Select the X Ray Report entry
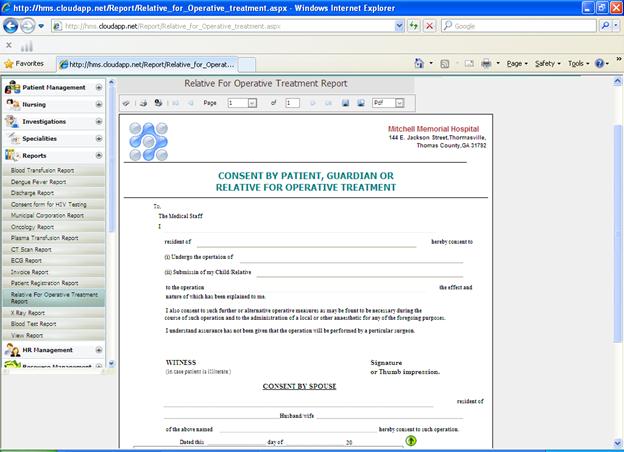 (x=29, y=313)
